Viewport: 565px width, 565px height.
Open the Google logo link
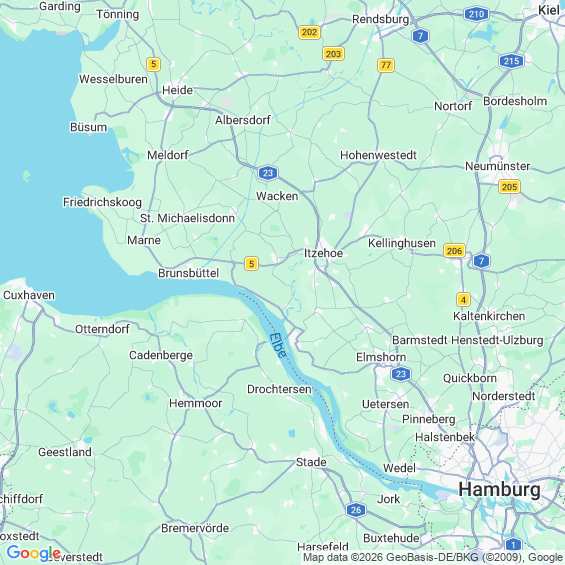(34, 553)
